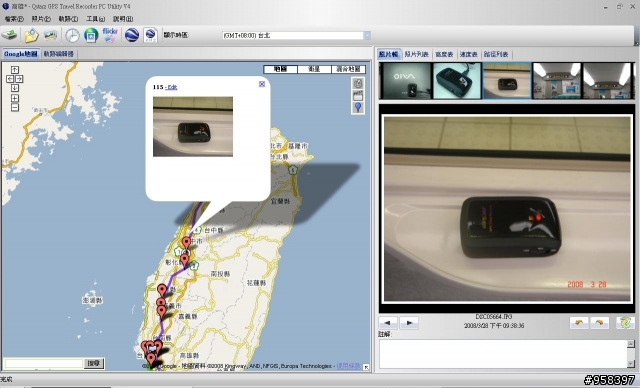This screenshot has height=388, width=640.
Task: Click the photos stack toolbar icon
Action: (x=51, y=35)
